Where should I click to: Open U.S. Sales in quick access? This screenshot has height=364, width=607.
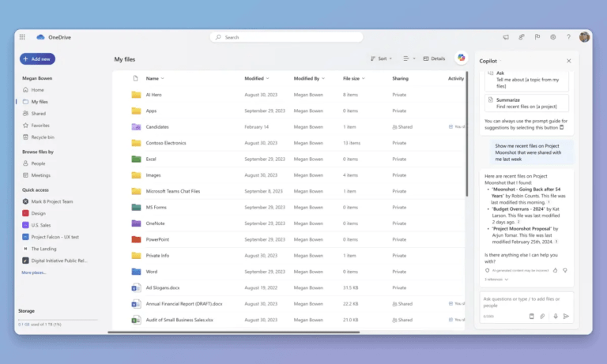coord(40,225)
